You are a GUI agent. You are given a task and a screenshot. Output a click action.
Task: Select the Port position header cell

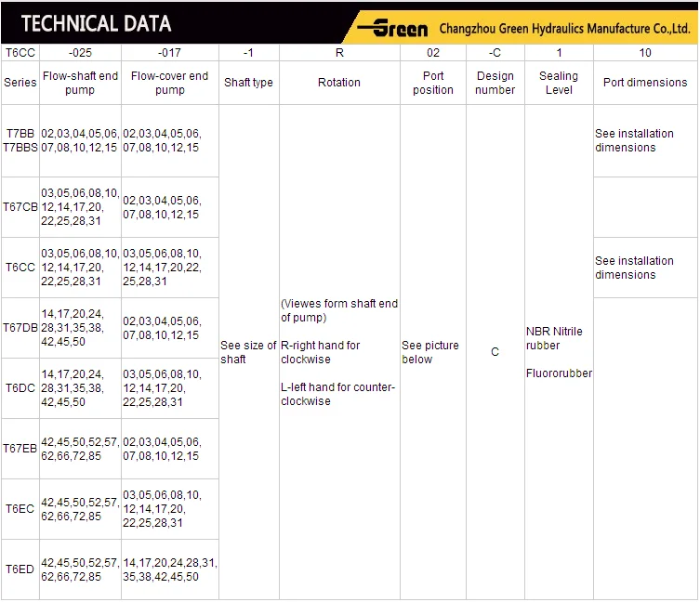433,83
